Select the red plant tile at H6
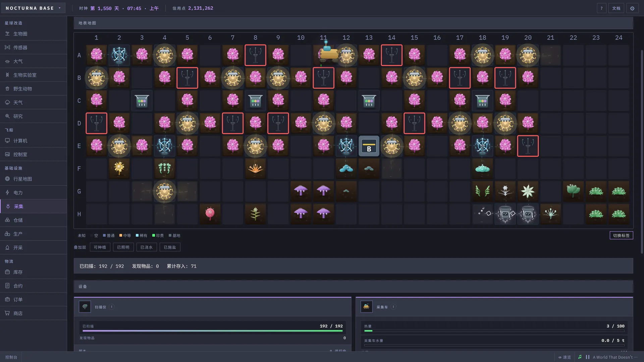Viewport: 644px width, 362px height. (210, 214)
